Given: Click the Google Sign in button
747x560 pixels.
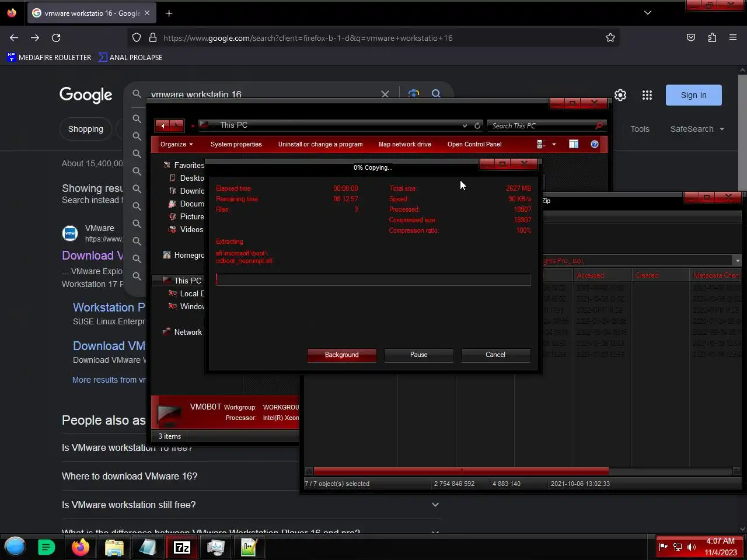Looking at the screenshot, I should pyautogui.click(x=694, y=95).
